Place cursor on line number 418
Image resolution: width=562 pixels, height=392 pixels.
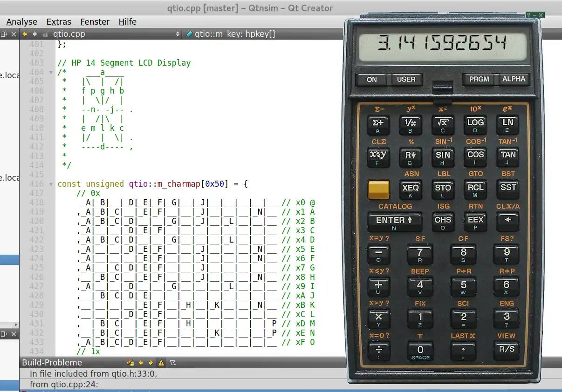36,203
